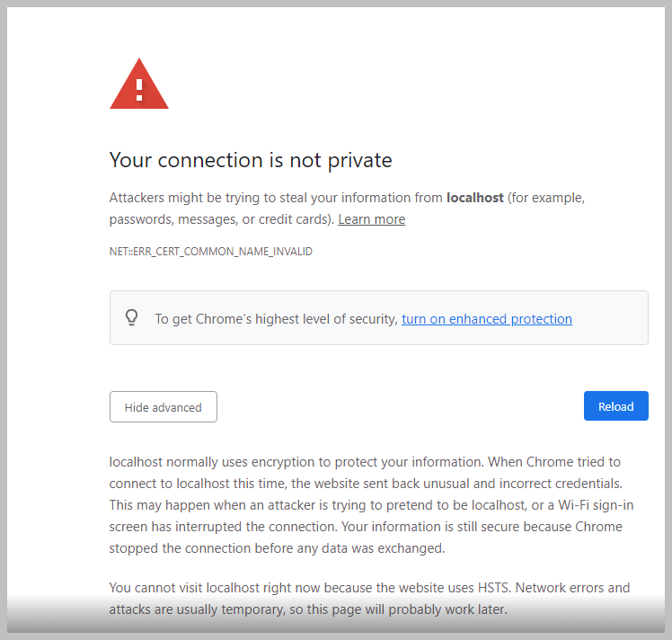672x640 pixels.
Task: Click the attacks are usually temporary line
Action: point(308,609)
